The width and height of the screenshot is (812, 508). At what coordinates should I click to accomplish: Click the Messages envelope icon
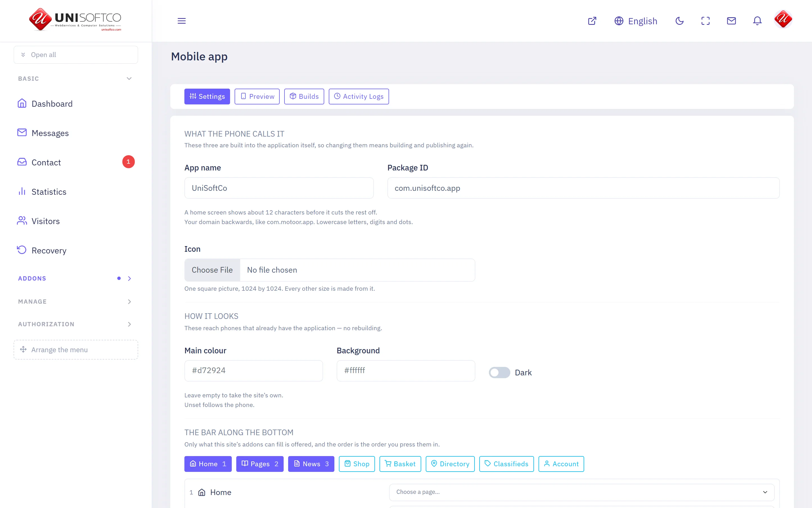tap(22, 132)
